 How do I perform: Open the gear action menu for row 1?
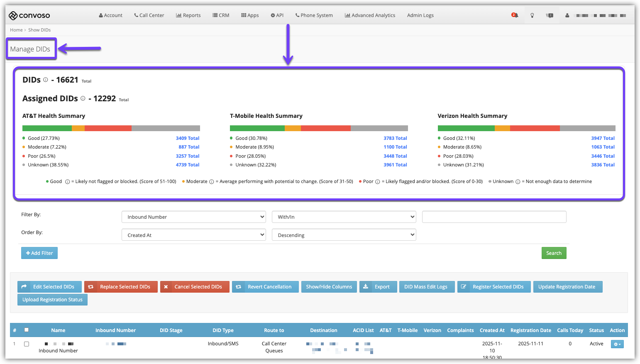pos(617,344)
